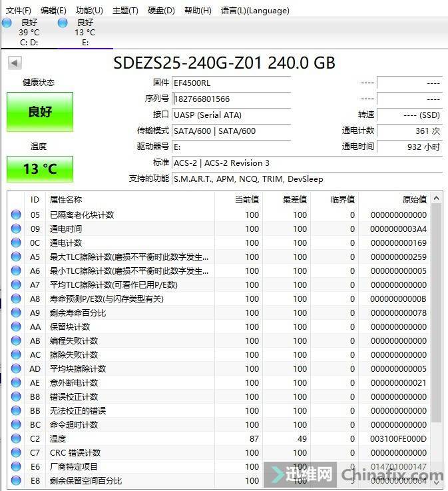Screen dimensions: 448x491
Task: Click the green 良好 health status button
Action: coord(40,112)
